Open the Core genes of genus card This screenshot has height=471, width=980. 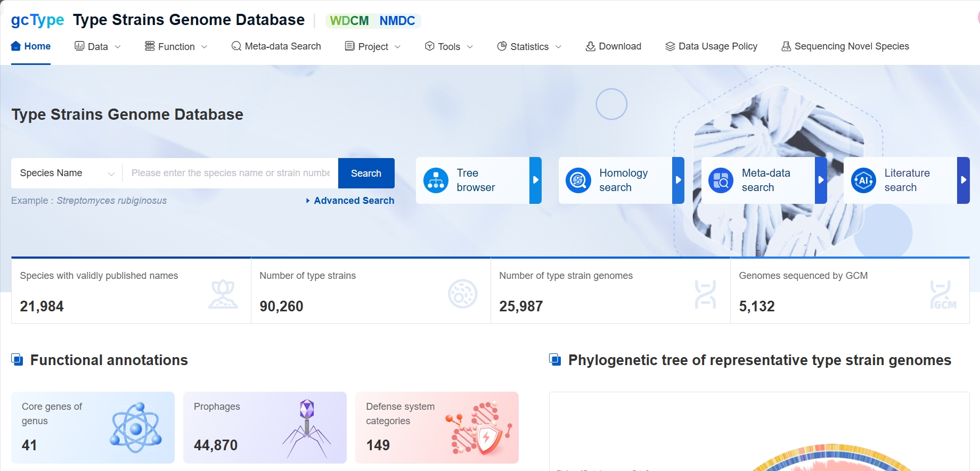tap(93, 427)
